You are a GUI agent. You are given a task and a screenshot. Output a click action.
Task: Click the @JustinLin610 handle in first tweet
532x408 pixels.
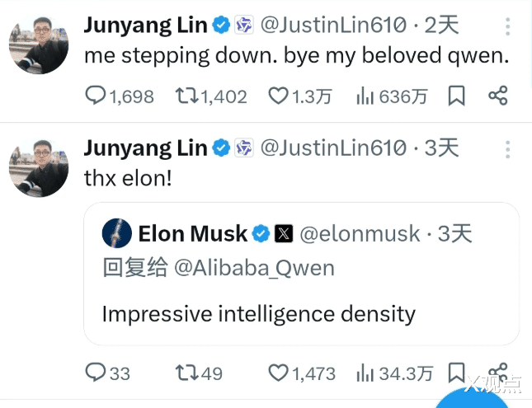[x=333, y=26]
